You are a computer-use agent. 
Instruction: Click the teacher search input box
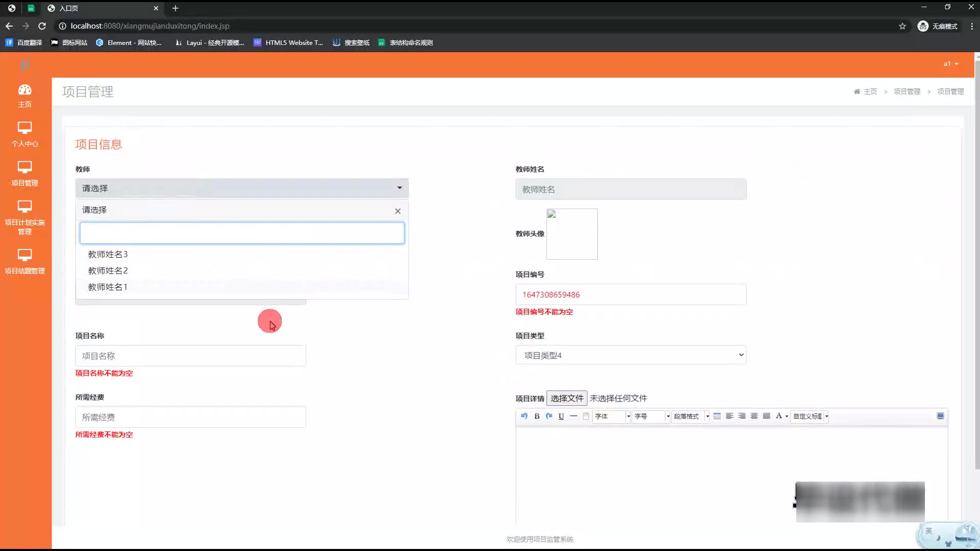coord(242,233)
